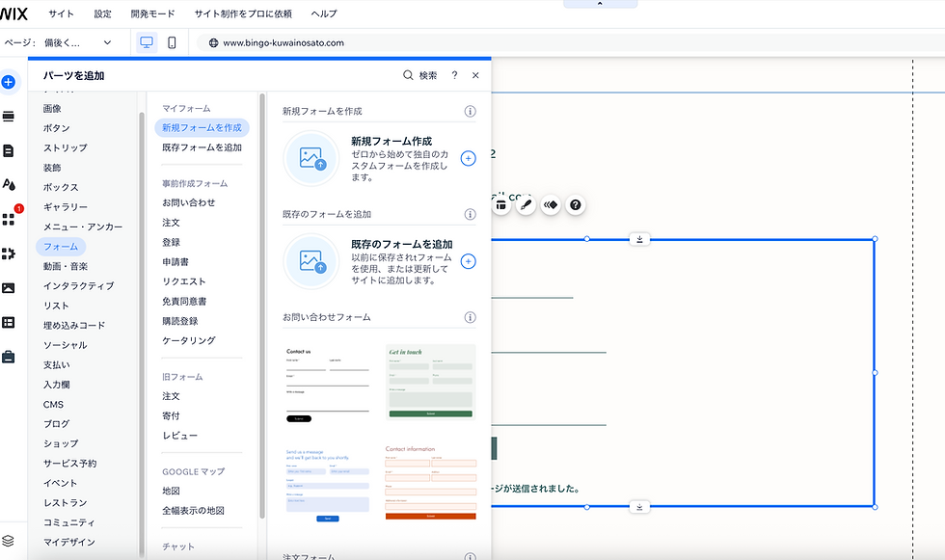Image resolution: width=945 pixels, height=560 pixels.
Task: Click info icon beside 既存のフォームを追加 heading
Action: 471,214
